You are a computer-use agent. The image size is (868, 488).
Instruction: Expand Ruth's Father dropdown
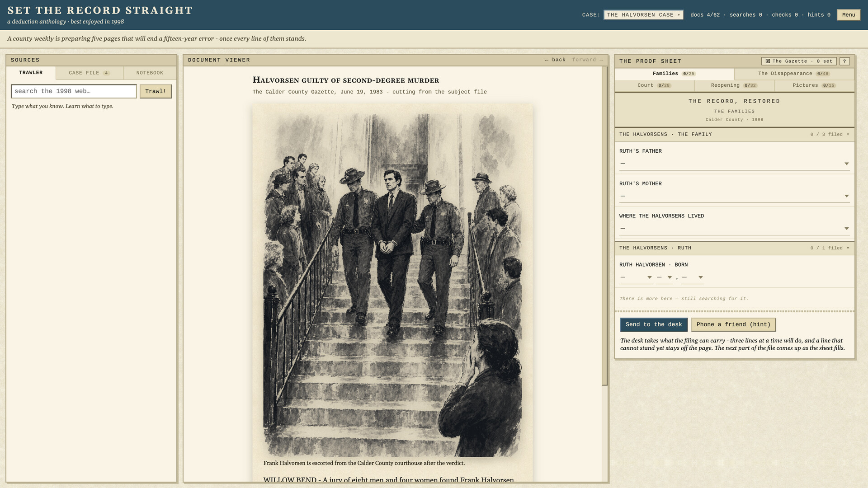pos(734,164)
